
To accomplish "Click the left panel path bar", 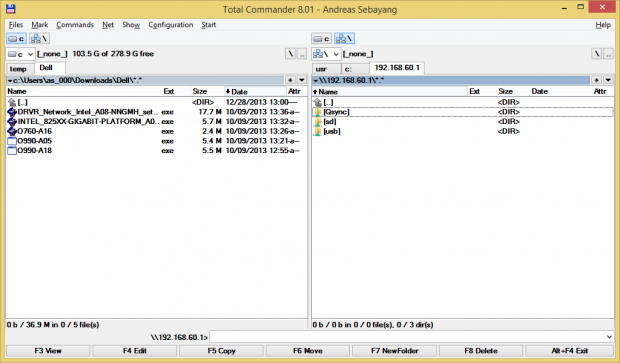I will pyautogui.click(x=145, y=80).
